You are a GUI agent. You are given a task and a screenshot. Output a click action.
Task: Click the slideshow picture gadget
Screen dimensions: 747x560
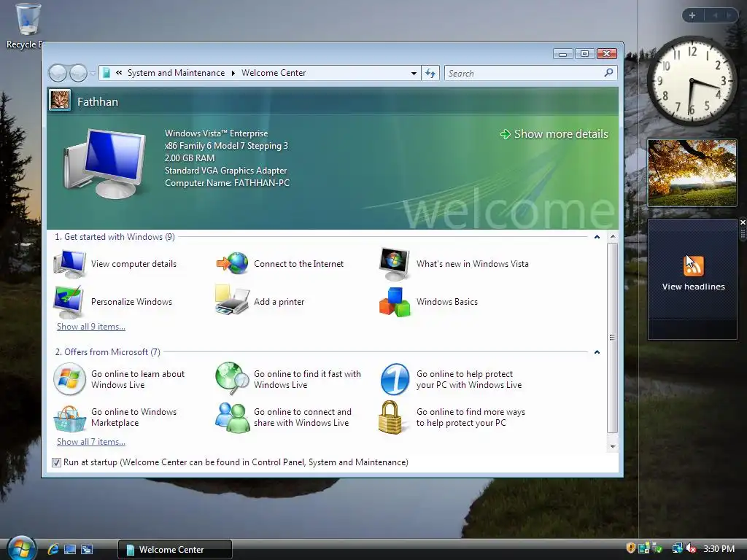coord(692,173)
